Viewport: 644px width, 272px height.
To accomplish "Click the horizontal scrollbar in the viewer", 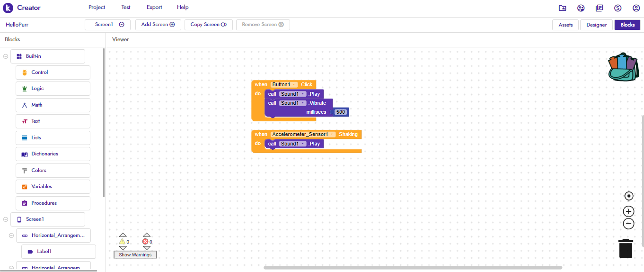I will point(412,268).
